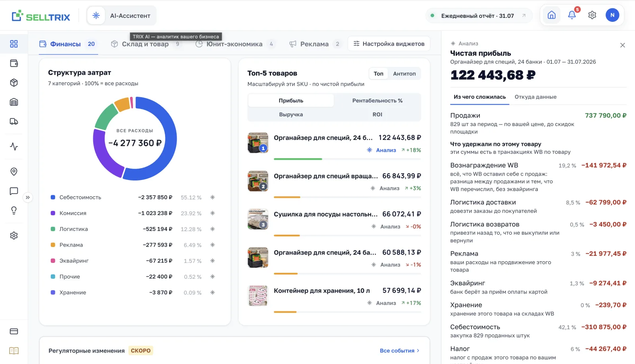Image resolution: width=635 pixels, height=364 pixels.
Task: Open the box/products icon in sidebar
Action: coord(14,83)
